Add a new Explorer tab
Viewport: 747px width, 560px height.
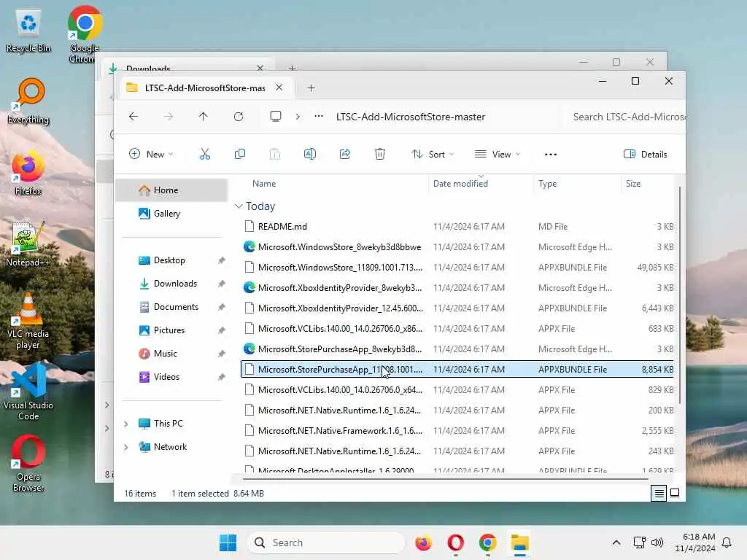tap(311, 88)
